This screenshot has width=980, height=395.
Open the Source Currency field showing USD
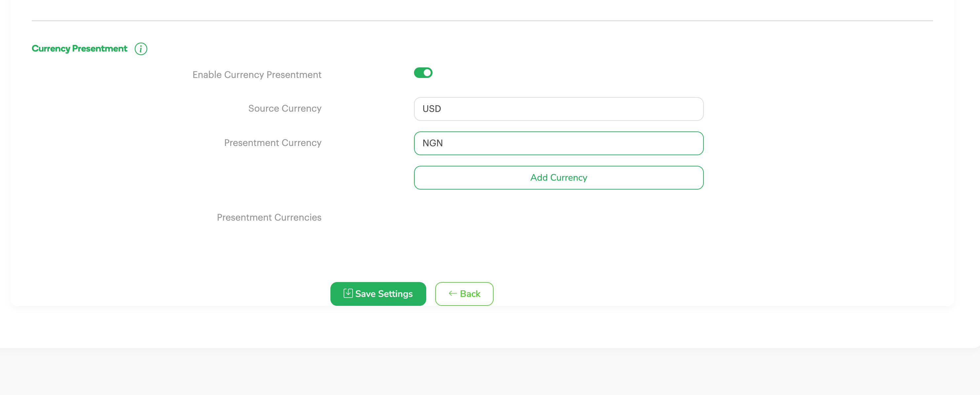click(558, 109)
